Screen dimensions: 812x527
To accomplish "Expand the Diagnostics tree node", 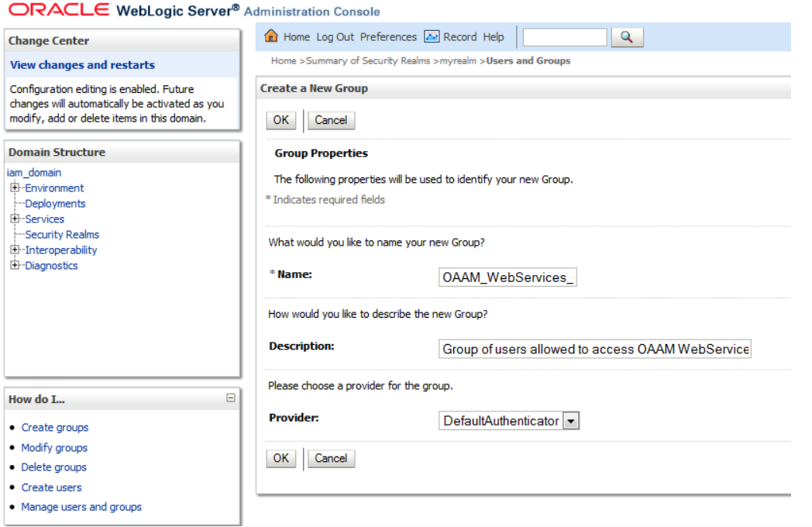I will pos(15,265).
